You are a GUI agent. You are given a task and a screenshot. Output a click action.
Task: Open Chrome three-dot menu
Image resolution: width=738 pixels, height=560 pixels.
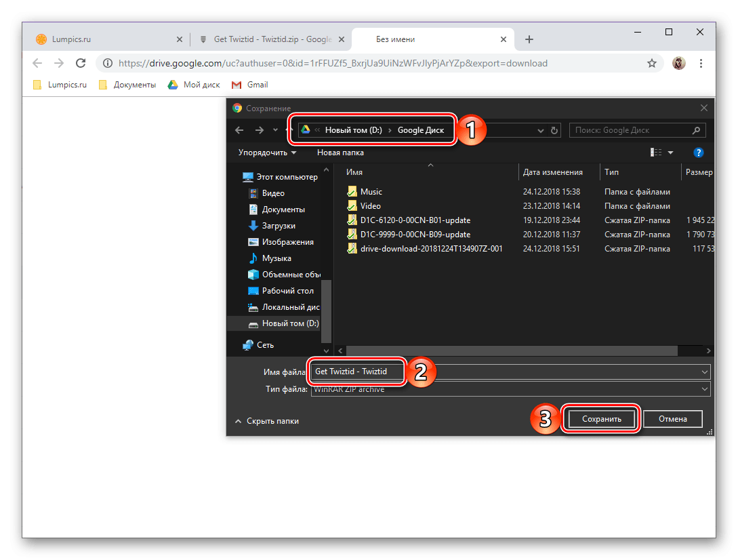tap(701, 63)
